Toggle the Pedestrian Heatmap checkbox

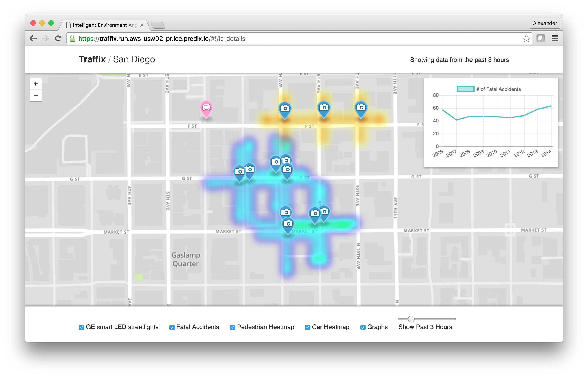[233, 327]
